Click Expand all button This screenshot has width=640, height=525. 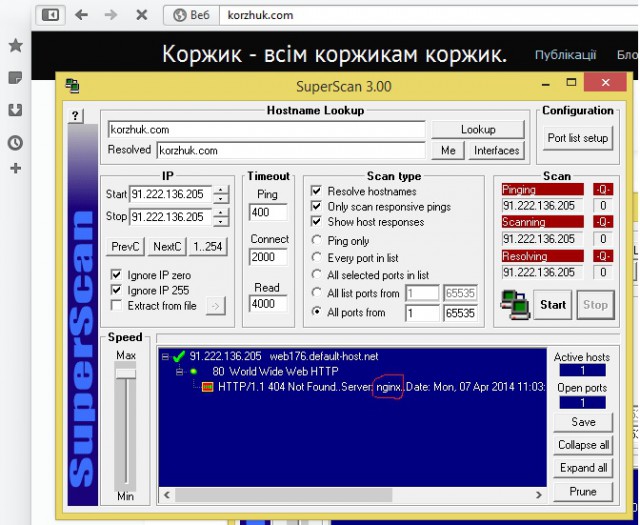coord(583,467)
